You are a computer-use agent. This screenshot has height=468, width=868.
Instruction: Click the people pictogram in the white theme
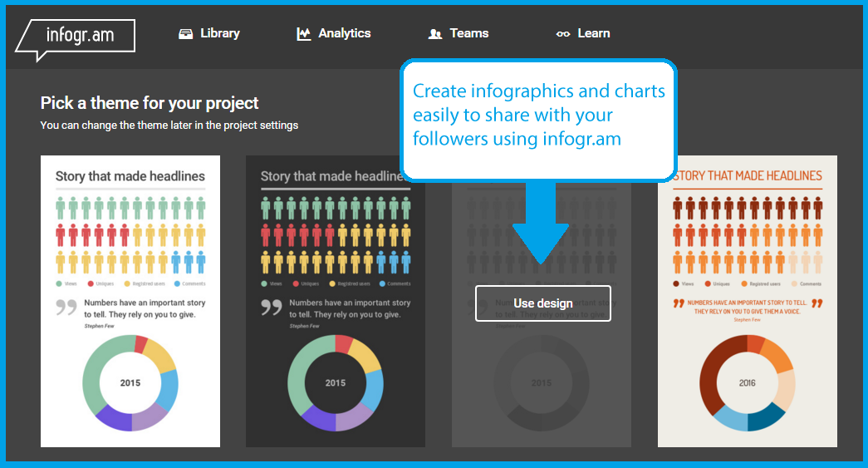tap(130, 235)
